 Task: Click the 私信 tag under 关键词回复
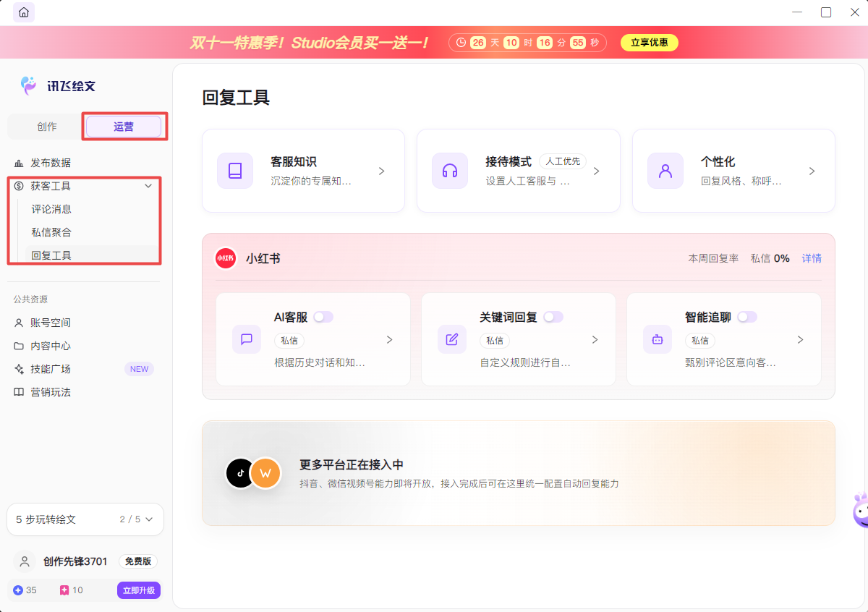tap(495, 340)
